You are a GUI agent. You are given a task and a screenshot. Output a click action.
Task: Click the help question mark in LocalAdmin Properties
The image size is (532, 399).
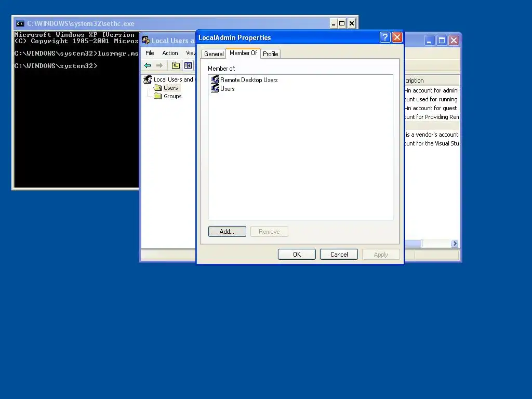click(x=385, y=37)
